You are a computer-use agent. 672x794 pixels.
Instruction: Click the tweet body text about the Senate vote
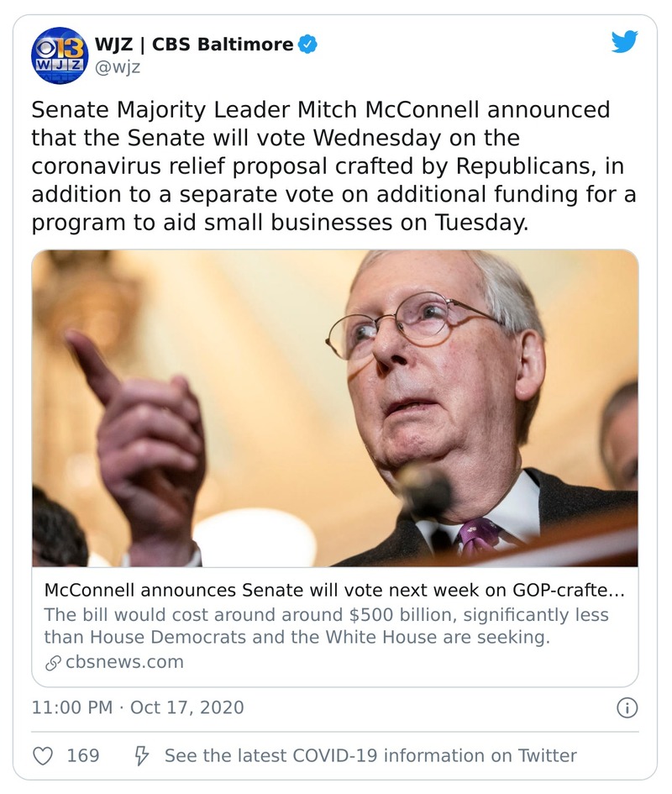(333, 168)
